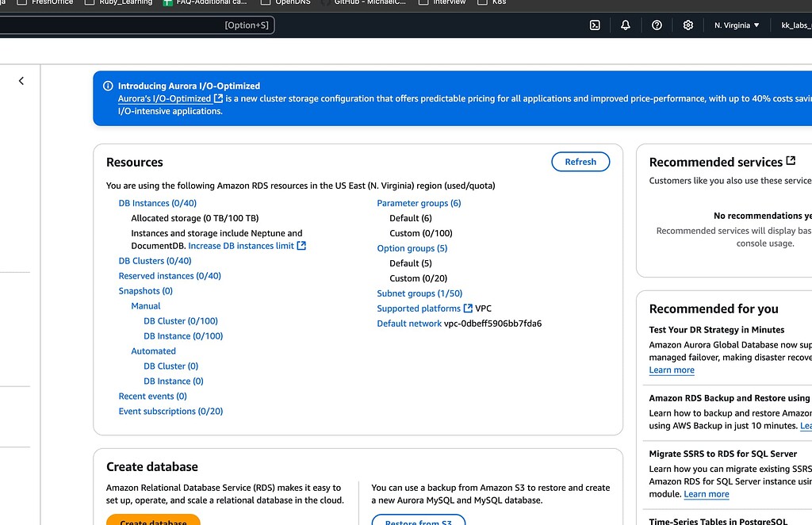Open the N. Virginia region dropdown

coord(737,25)
